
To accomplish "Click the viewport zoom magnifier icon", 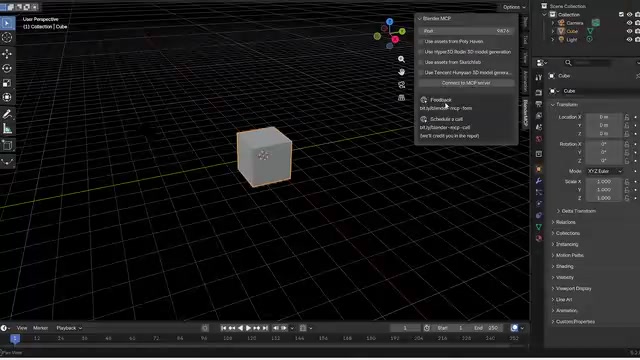I will (x=402, y=59).
